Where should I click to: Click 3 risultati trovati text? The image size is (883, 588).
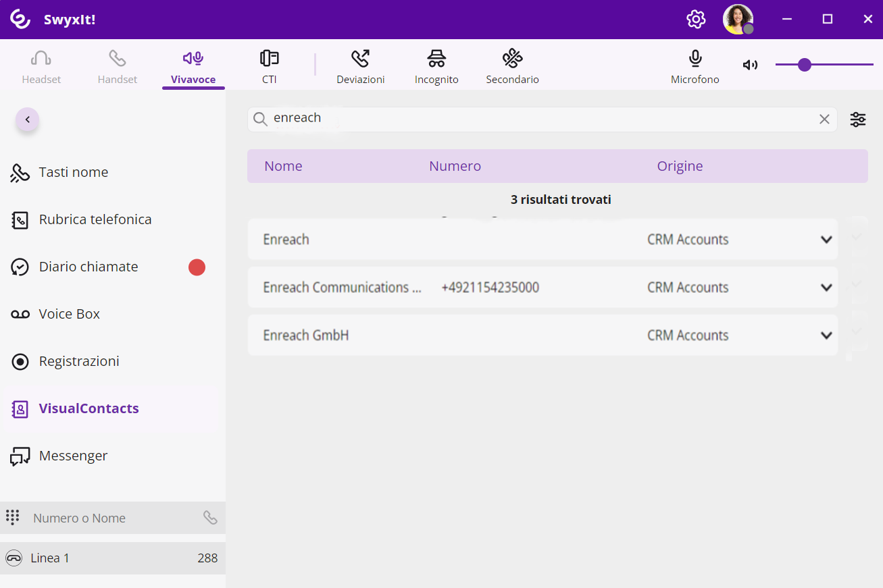561,200
